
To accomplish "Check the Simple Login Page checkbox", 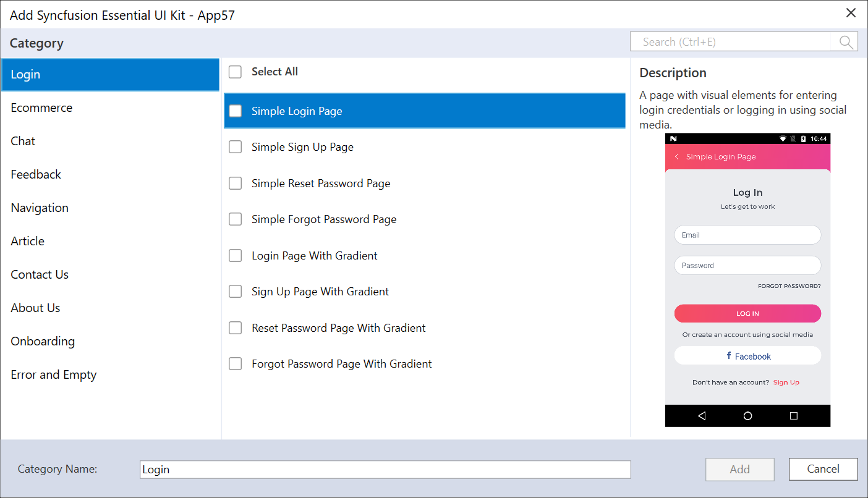I will point(236,111).
